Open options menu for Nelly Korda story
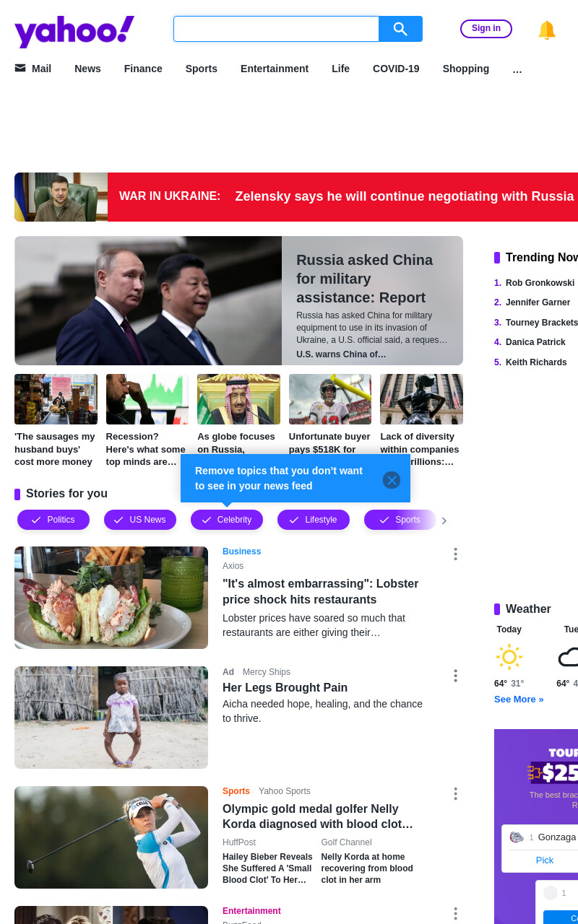 (455, 794)
